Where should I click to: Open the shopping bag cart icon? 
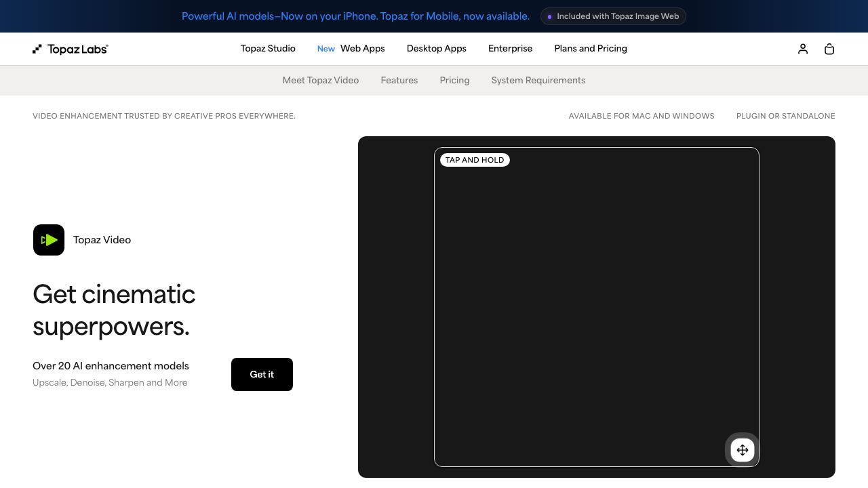pos(829,49)
